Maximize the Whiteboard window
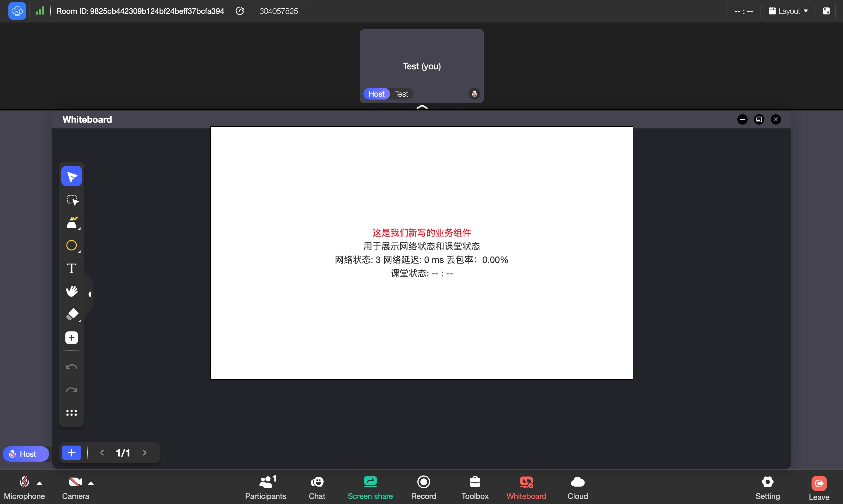 (759, 119)
